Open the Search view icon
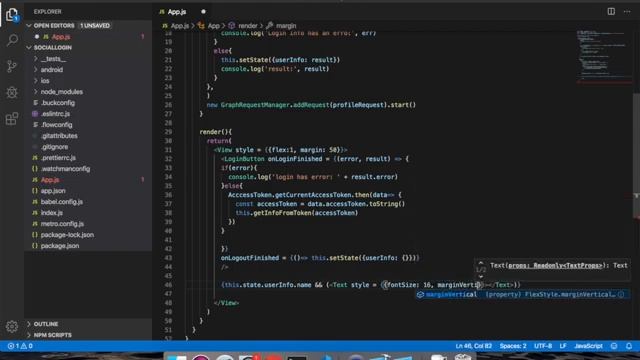 12,40
